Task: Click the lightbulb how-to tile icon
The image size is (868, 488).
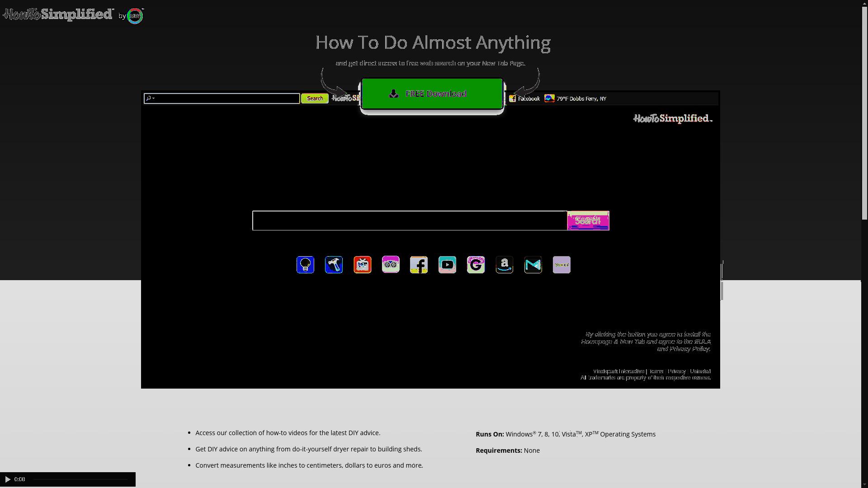Action: click(305, 265)
